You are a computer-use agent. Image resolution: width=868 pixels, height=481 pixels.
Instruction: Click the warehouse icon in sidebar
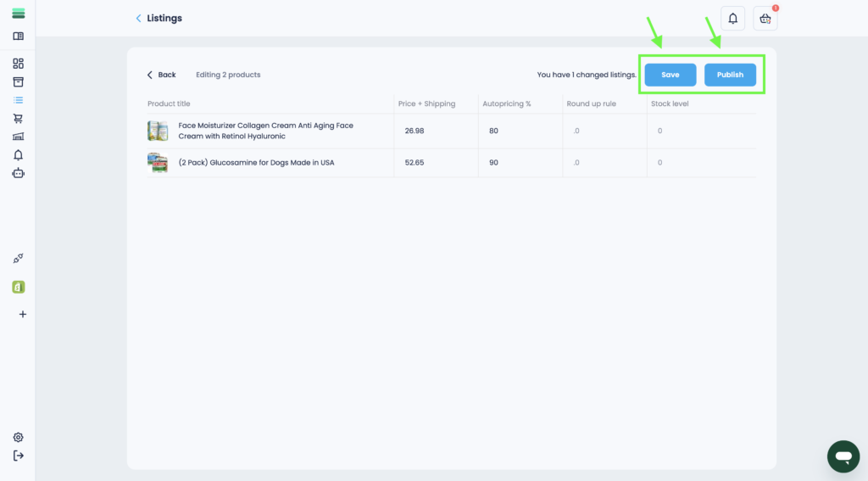coord(19,137)
